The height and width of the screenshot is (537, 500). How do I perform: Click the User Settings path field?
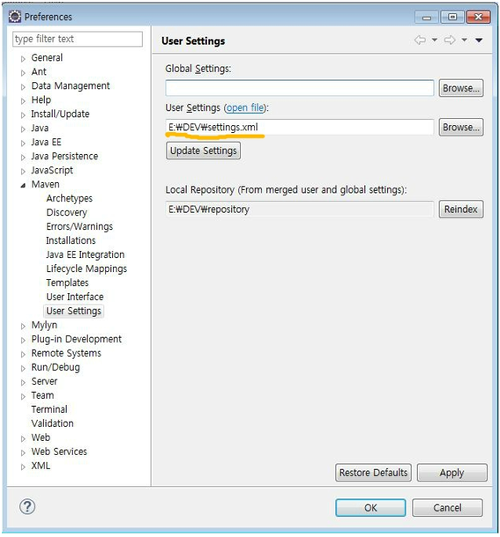(300, 127)
